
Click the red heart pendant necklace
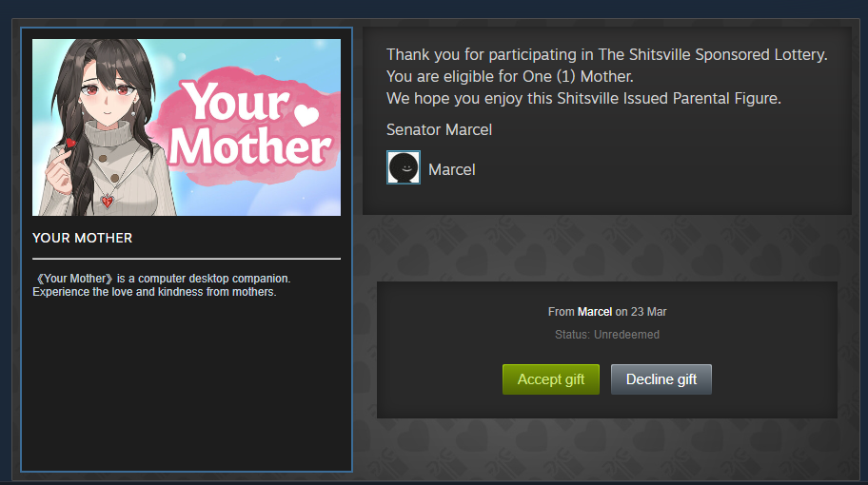point(108,201)
